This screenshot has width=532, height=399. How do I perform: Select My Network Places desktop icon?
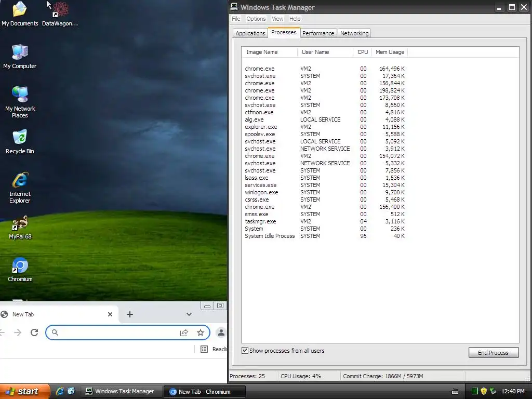click(20, 102)
